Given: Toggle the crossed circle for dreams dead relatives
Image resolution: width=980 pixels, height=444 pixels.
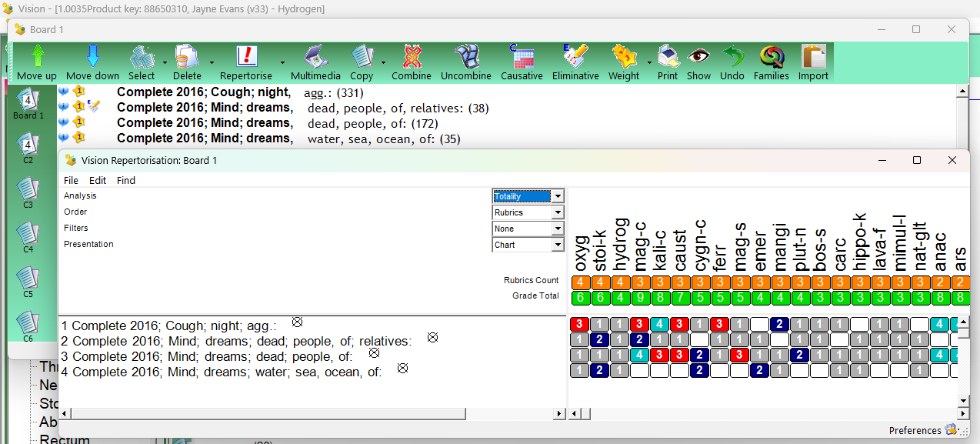Looking at the screenshot, I should coord(432,337).
